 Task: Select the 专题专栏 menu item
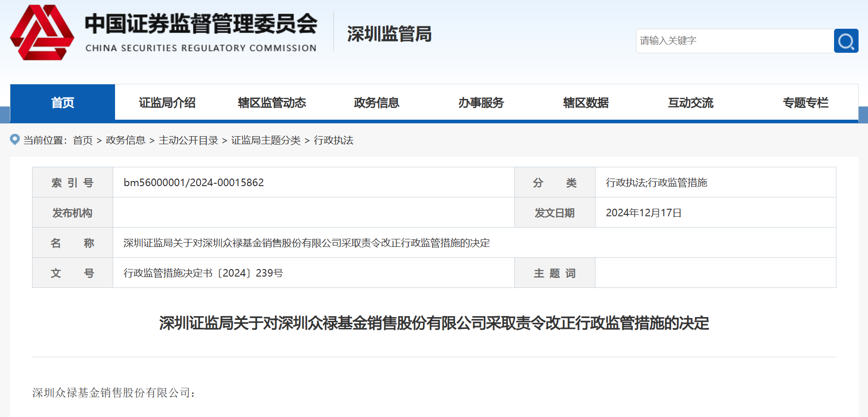click(805, 103)
